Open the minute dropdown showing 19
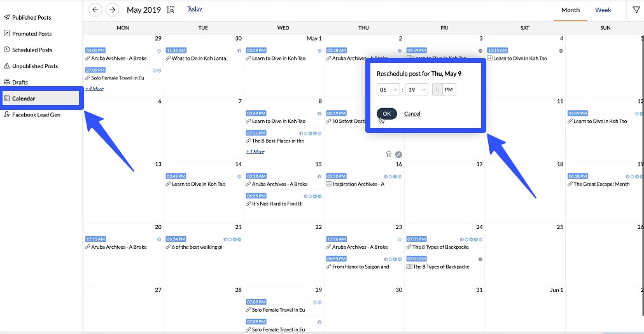The width and height of the screenshot is (644, 334). pos(417,90)
